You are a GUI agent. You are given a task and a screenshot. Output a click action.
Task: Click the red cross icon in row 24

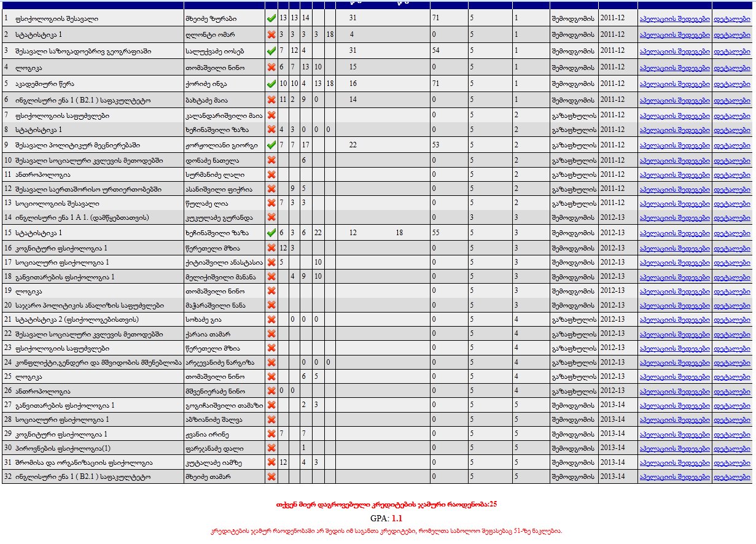(x=271, y=362)
